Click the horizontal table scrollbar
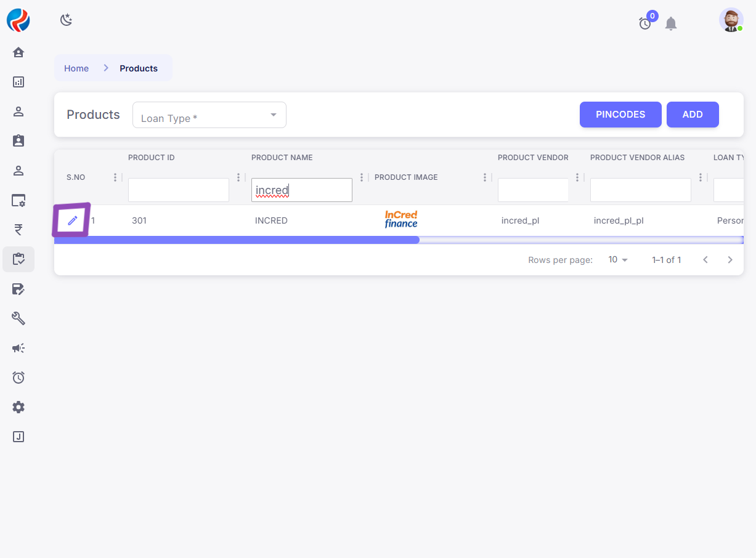 [x=237, y=240]
